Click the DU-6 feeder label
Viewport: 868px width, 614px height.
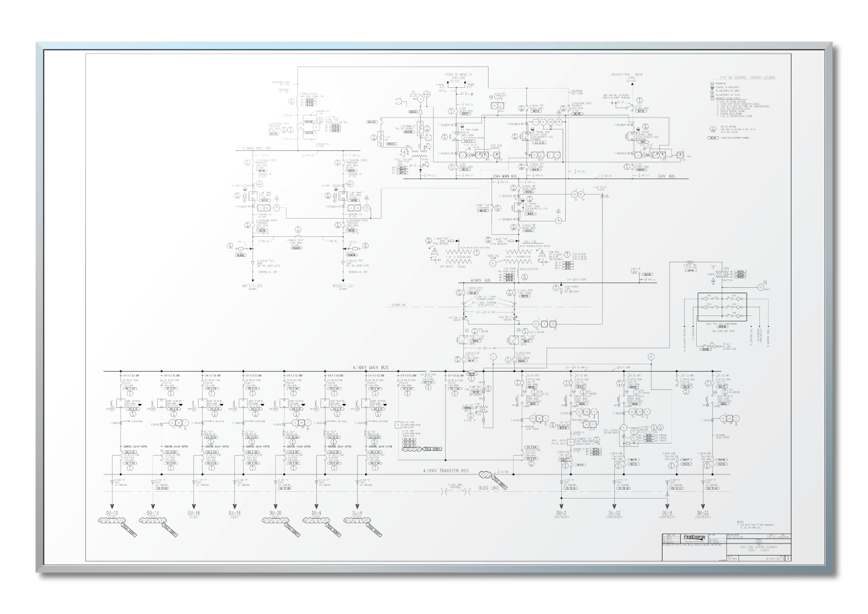click(317, 513)
